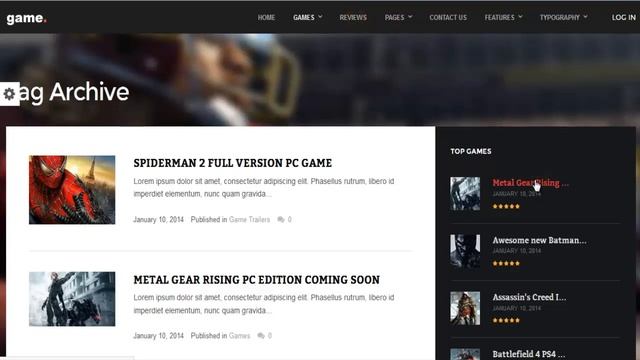Click Assassin's Creed sidebar thumbnail
The width and height of the screenshot is (640, 360).
click(x=465, y=308)
